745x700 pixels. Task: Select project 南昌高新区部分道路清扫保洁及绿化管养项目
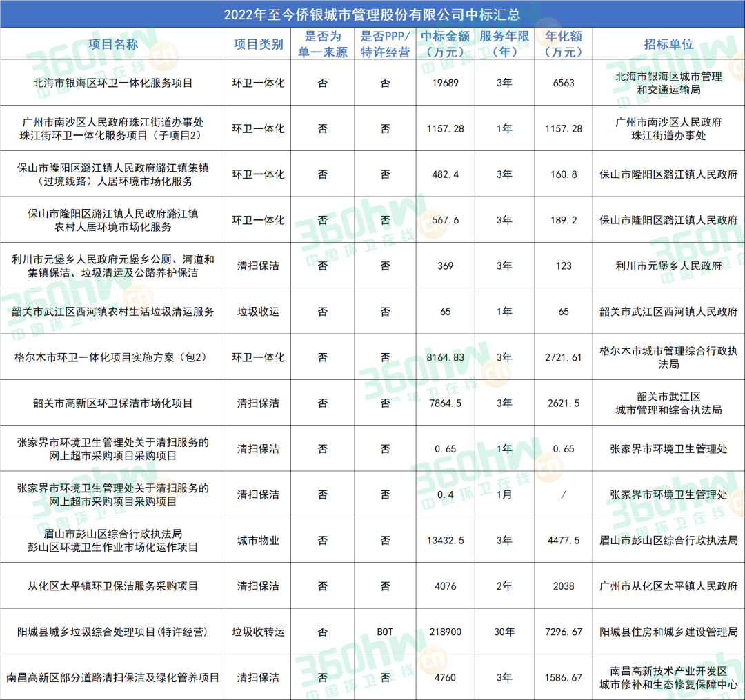coord(113,678)
